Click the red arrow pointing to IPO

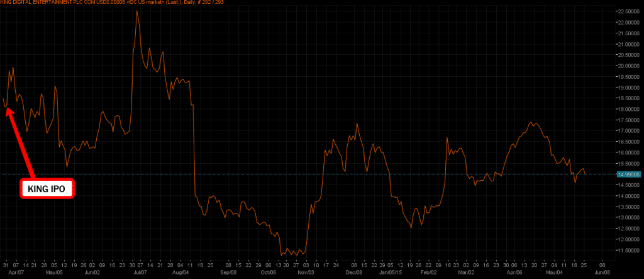pyautogui.click(x=20, y=143)
